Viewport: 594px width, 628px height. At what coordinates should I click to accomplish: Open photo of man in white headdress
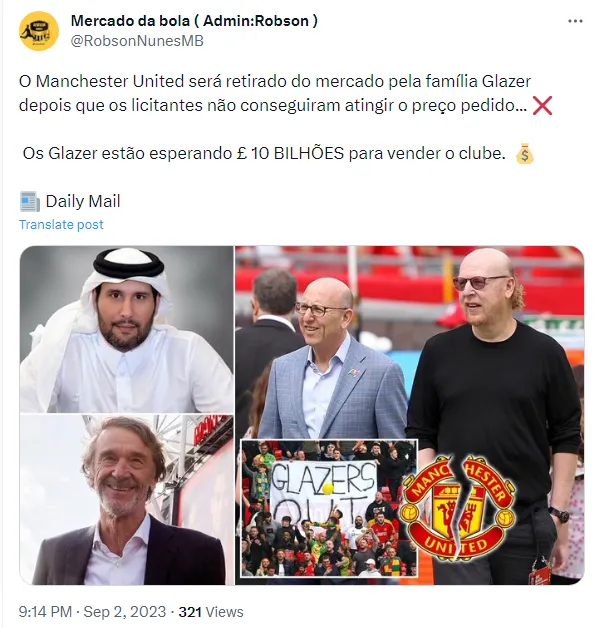(x=127, y=329)
